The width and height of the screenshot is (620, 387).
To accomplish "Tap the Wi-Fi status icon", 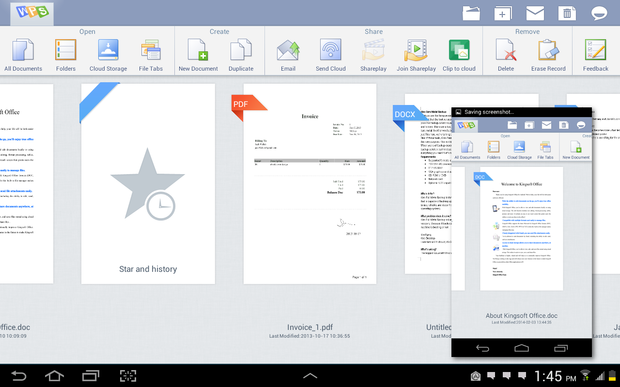I will (x=585, y=376).
